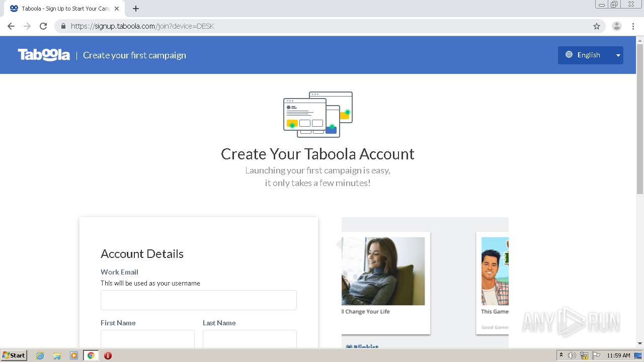Click the browser back arrow
This screenshot has width=644, height=362.
[11, 26]
